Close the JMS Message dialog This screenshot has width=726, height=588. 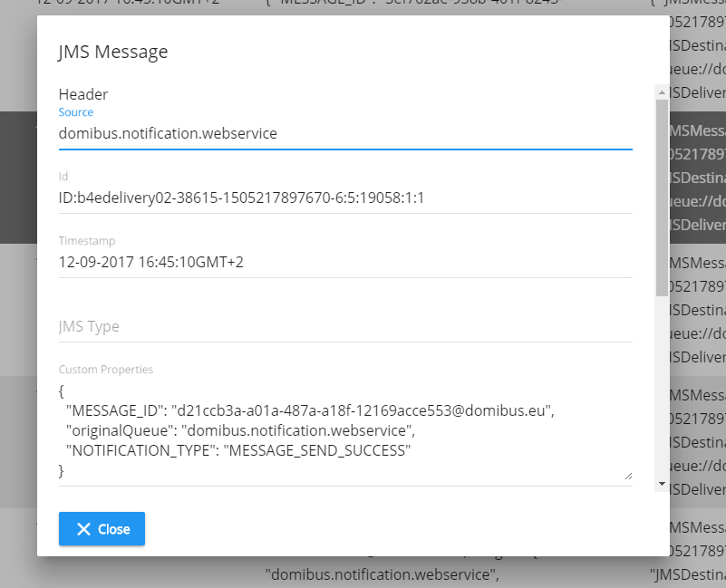102,529
